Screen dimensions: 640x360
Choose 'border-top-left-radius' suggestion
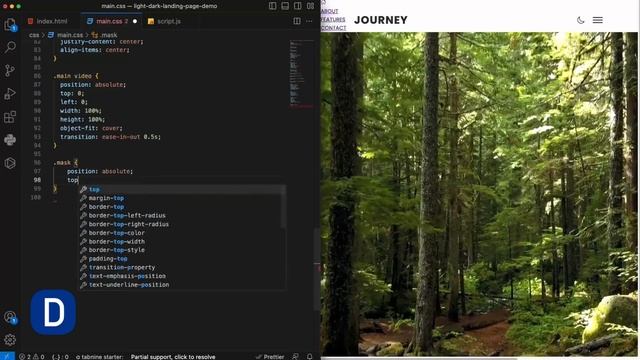point(182,216)
